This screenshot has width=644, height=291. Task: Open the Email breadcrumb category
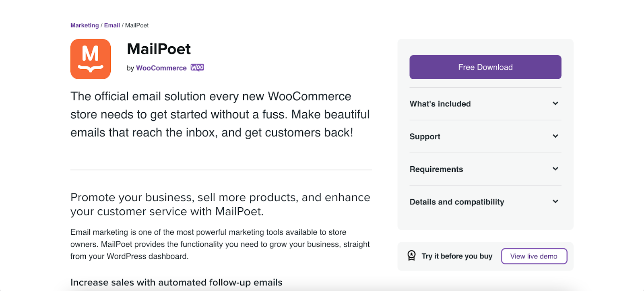coord(112,25)
